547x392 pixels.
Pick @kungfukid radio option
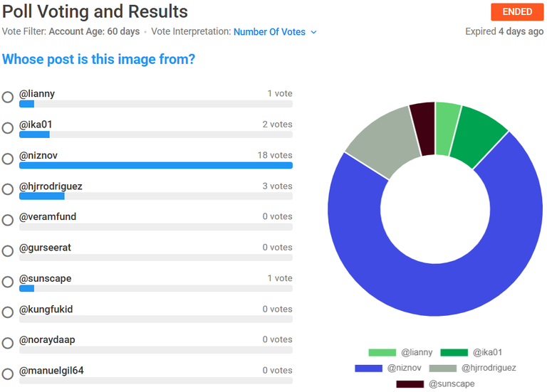click(8, 312)
